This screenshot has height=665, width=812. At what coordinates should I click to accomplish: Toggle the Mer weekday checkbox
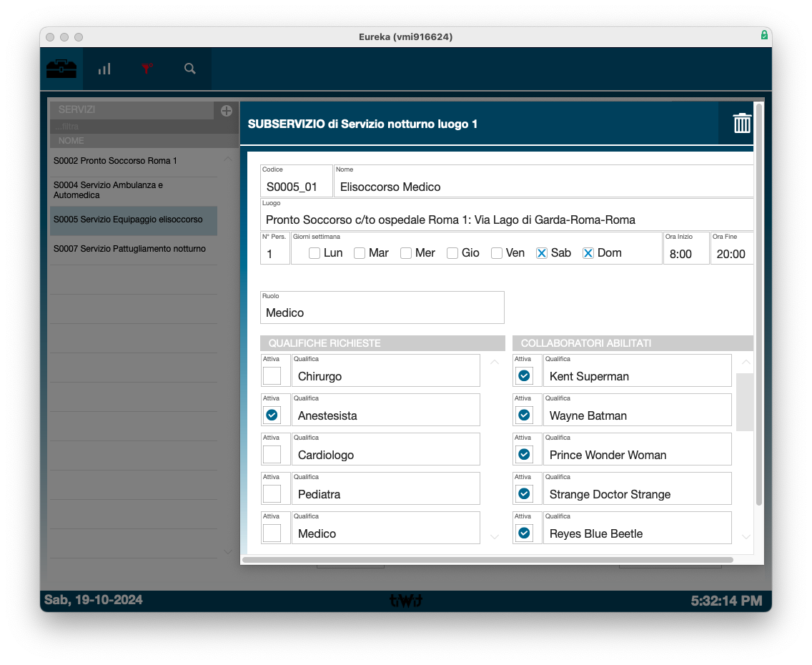tap(406, 253)
